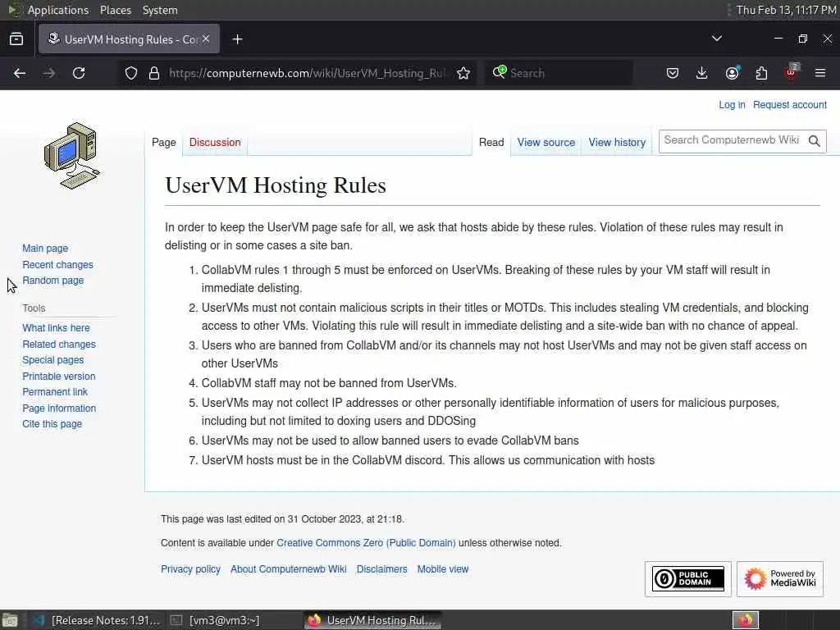Click the UserVM Hosting Rules heading
The height and width of the screenshot is (630, 840).
[276, 185]
